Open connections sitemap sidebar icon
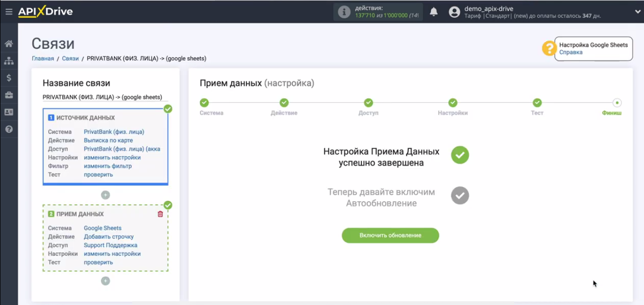 (9, 61)
